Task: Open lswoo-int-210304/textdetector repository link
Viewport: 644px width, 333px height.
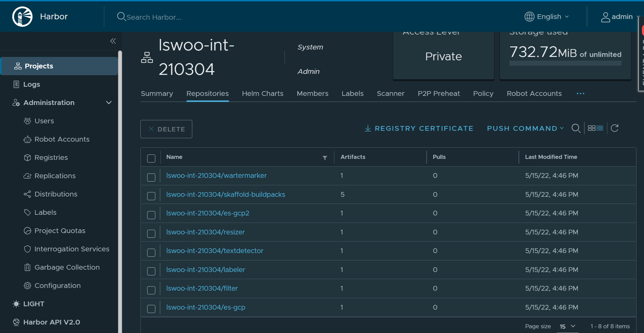Action: (x=215, y=251)
